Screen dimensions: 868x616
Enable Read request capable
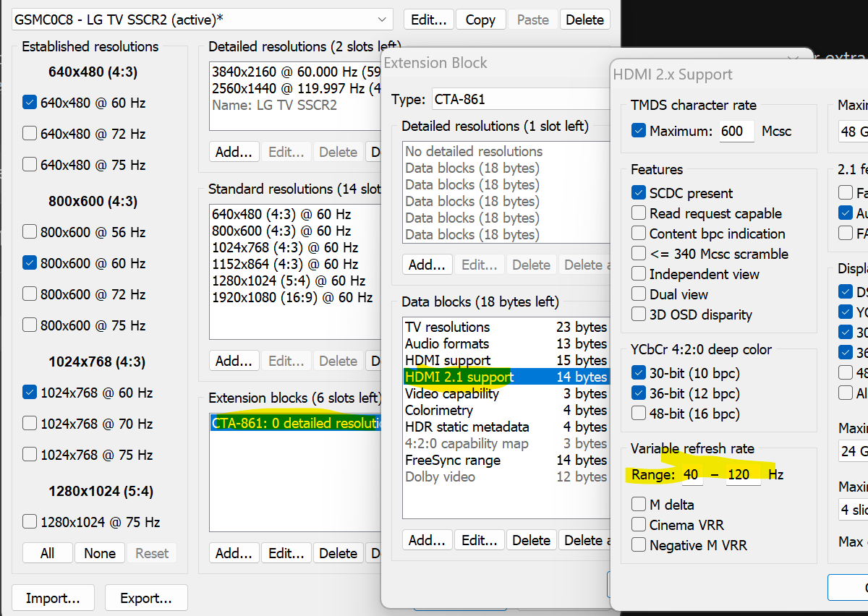pos(639,213)
